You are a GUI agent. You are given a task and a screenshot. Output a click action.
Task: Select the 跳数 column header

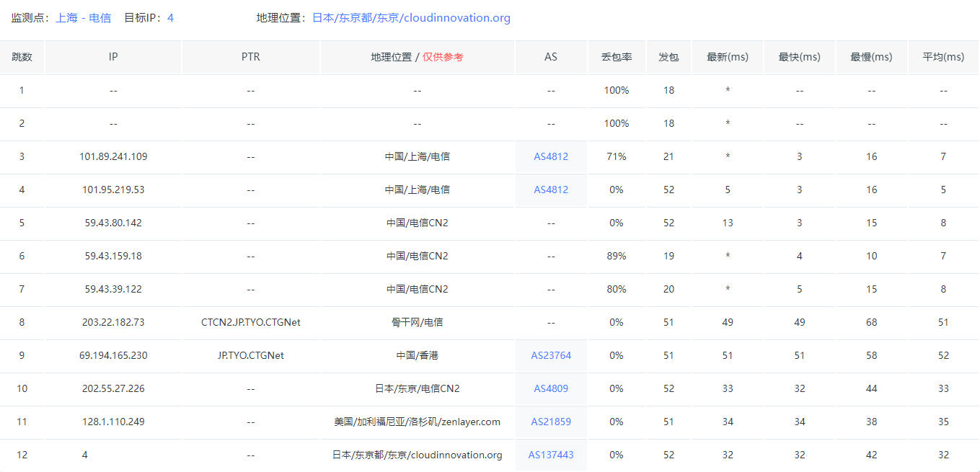click(22, 57)
